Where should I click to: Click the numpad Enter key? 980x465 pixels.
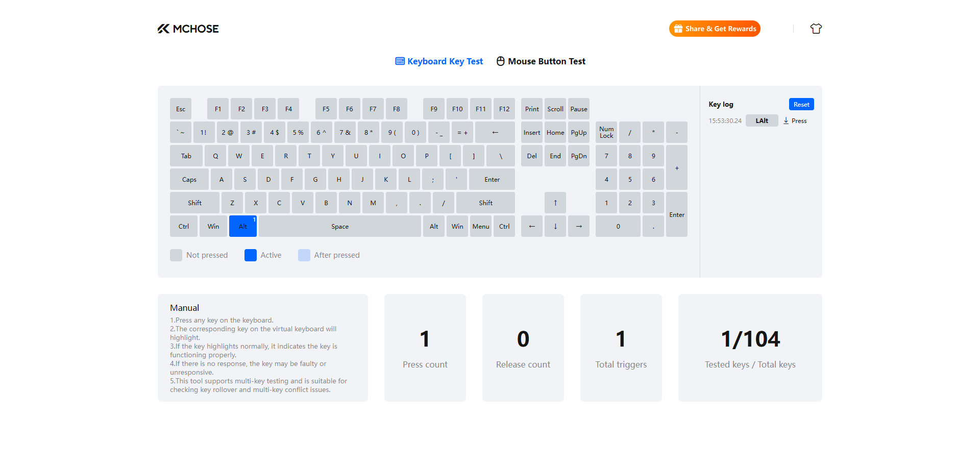(677, 214)
